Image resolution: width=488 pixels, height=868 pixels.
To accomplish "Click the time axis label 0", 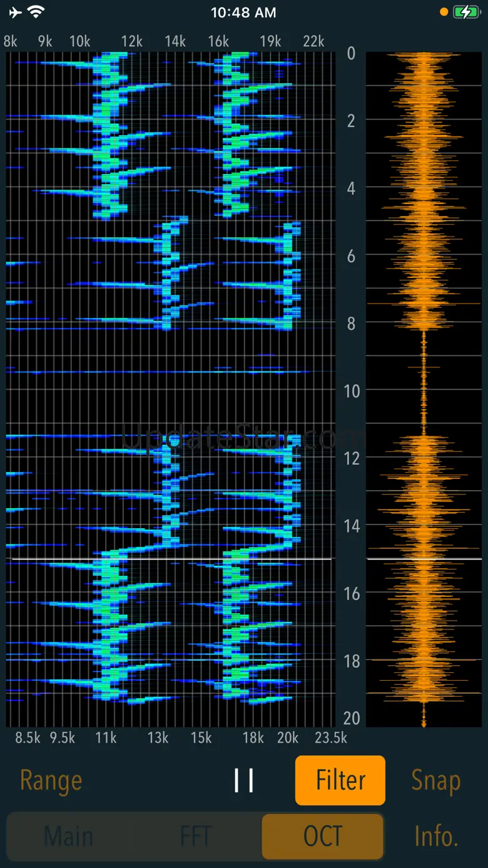I will [x=351, y=53].
